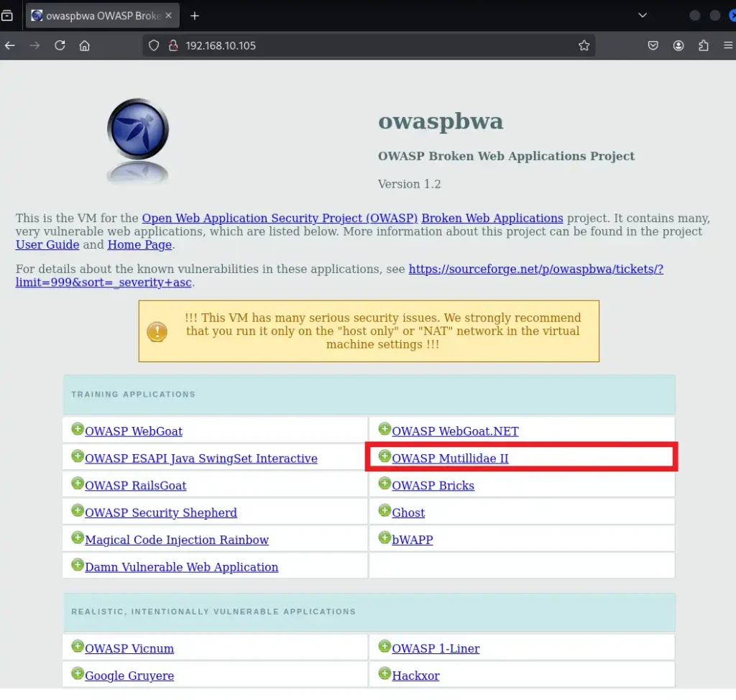736x700 pixels.
Task: Click the browser Back arrow
Action: click(10, 45)
